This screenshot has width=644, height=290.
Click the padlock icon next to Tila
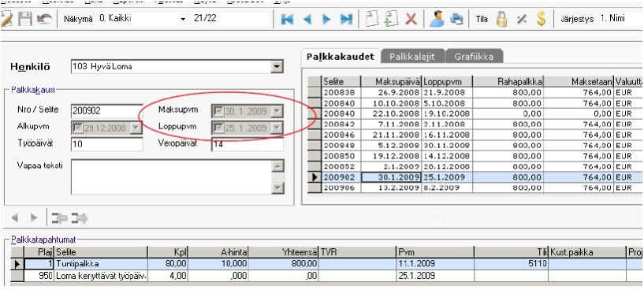click(x=501, y=19)
